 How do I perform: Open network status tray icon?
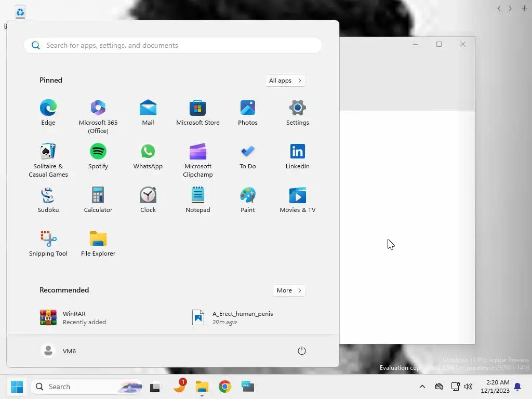455,387
